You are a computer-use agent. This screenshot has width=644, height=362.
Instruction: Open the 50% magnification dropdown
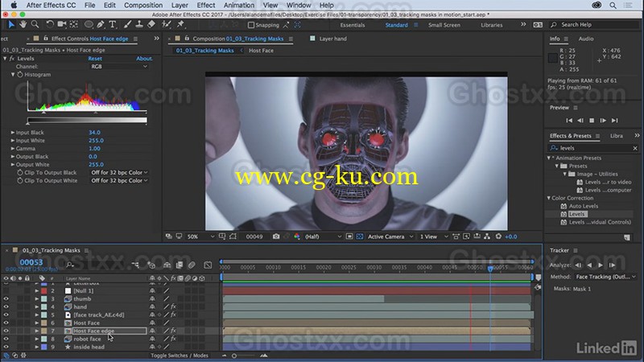pyautogui.click(x=200, y=237)
